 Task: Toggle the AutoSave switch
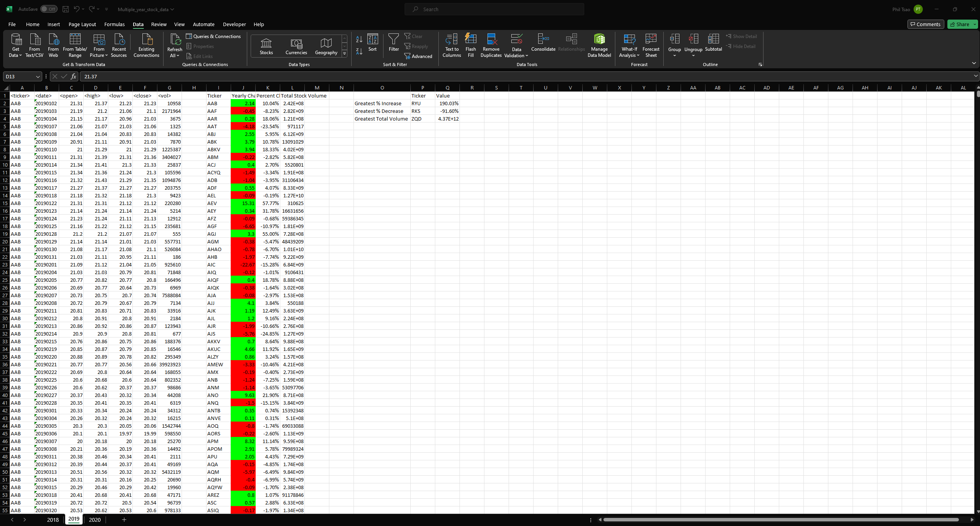pos(49,9)
